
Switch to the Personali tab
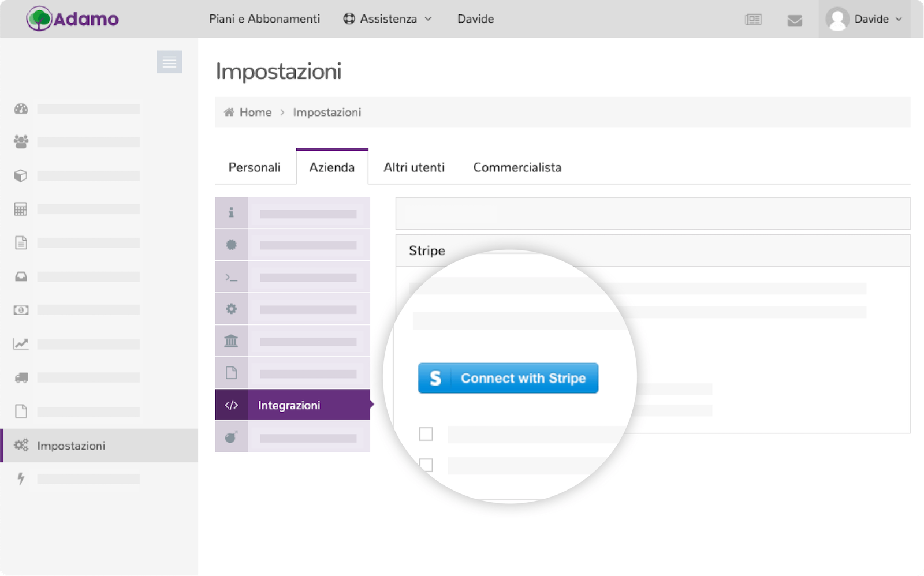[254, 167]
